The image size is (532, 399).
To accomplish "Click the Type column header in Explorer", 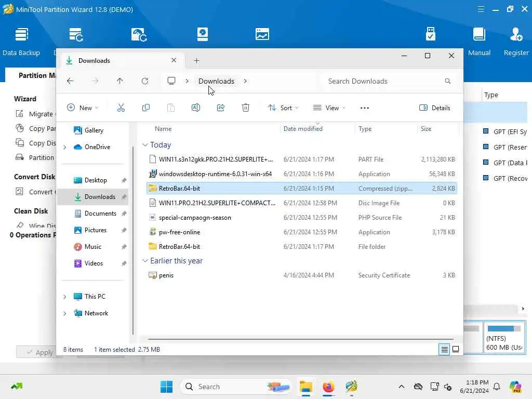I will [x=365, y=129].
